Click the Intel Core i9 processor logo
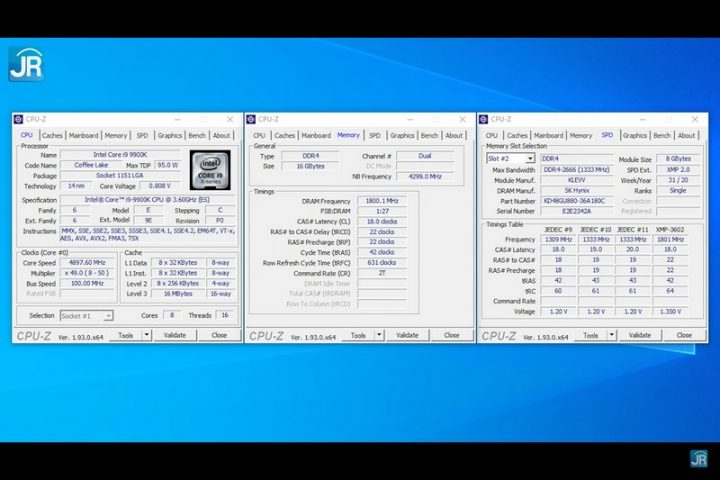Viewport: 720px width, 480px height. (210, 170)
